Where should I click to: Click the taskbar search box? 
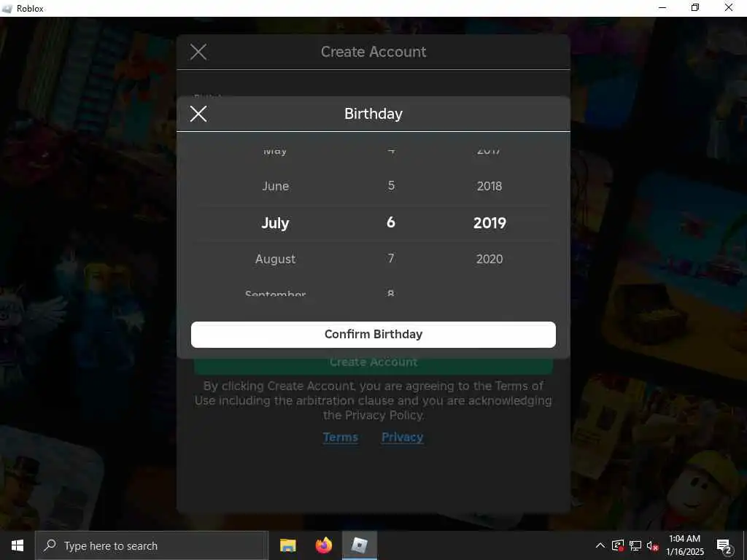coord(152,545)
